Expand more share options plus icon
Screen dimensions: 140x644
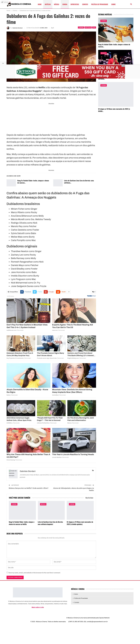pyautogui.click(x=69, y=292)
